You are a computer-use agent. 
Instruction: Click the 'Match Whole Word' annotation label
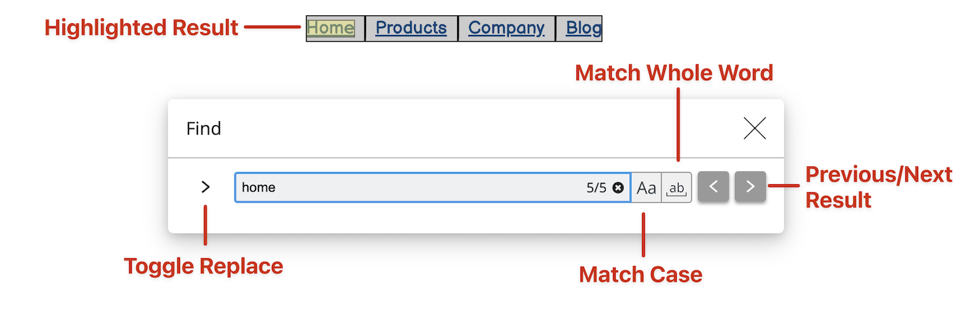tap(674, 73)
